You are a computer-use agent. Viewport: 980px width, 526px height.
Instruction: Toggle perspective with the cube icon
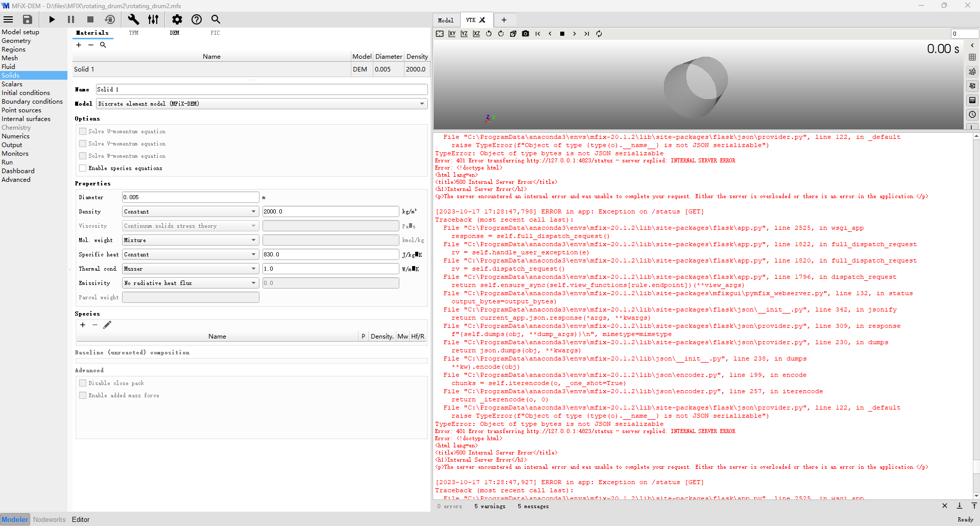click(x=513, y=34)
